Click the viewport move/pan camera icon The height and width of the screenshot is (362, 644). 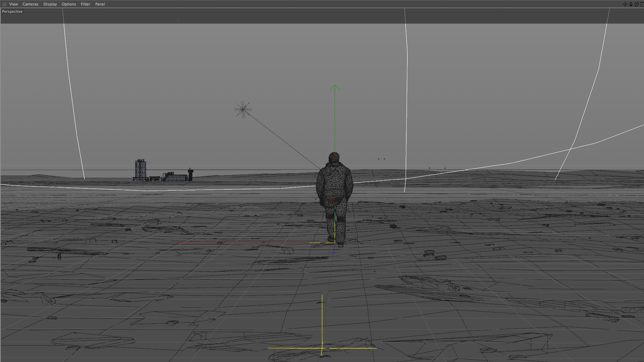pyautogui.click(x=625, y=4)
